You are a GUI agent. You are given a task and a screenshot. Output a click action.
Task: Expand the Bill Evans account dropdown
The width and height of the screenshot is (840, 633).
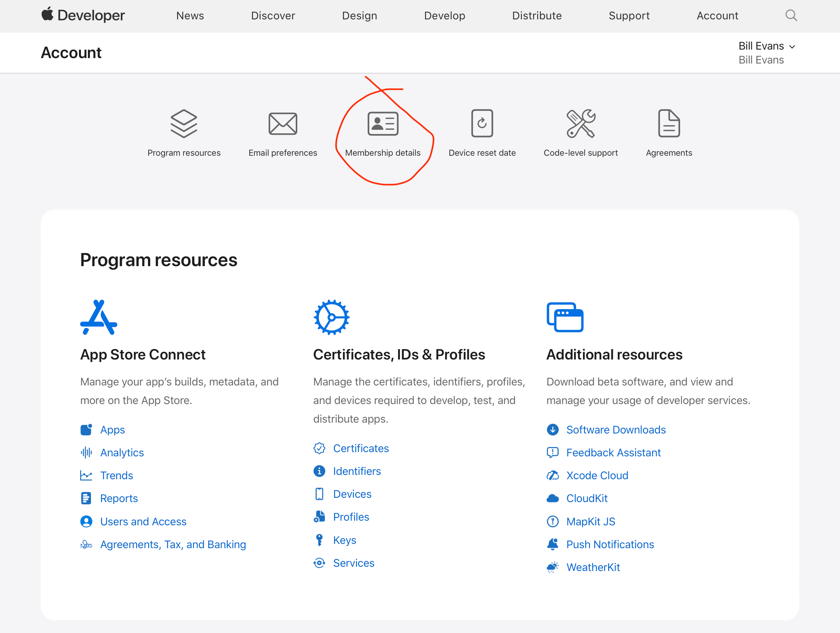tap(767, 46)
